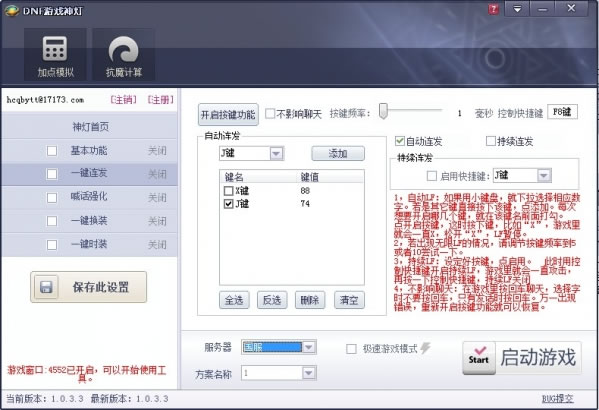This screenshot has width=599, height=410.
Task: Enable the 不影响聊天 checkbox
Action: click(x=270, y=113)
